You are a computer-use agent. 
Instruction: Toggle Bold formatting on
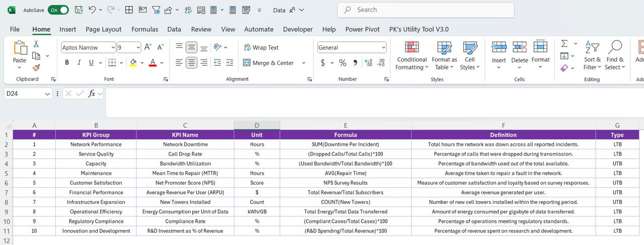tap(67, 63)
